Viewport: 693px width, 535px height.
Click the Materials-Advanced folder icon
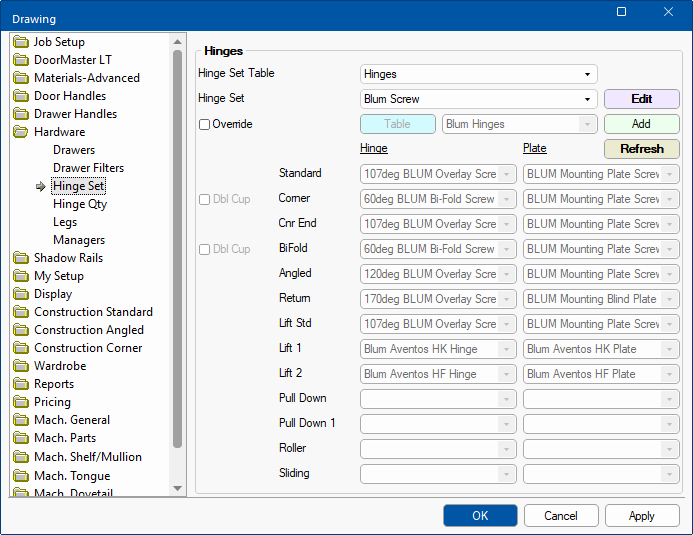point(21,78)
